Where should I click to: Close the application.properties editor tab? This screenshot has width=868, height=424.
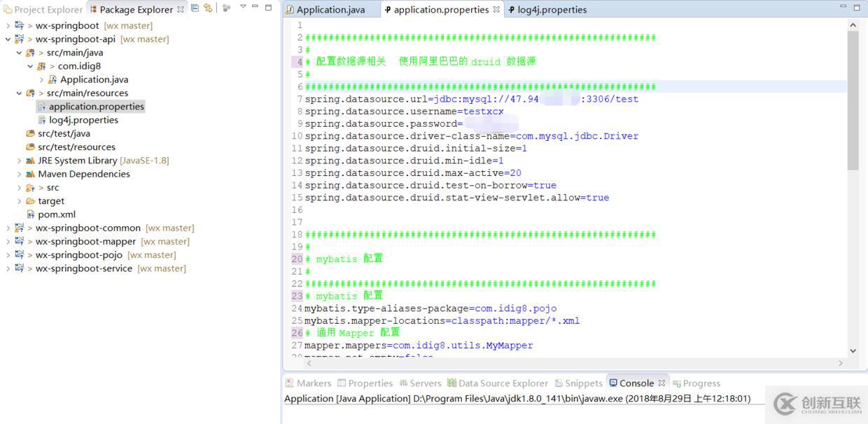(496, 9)
